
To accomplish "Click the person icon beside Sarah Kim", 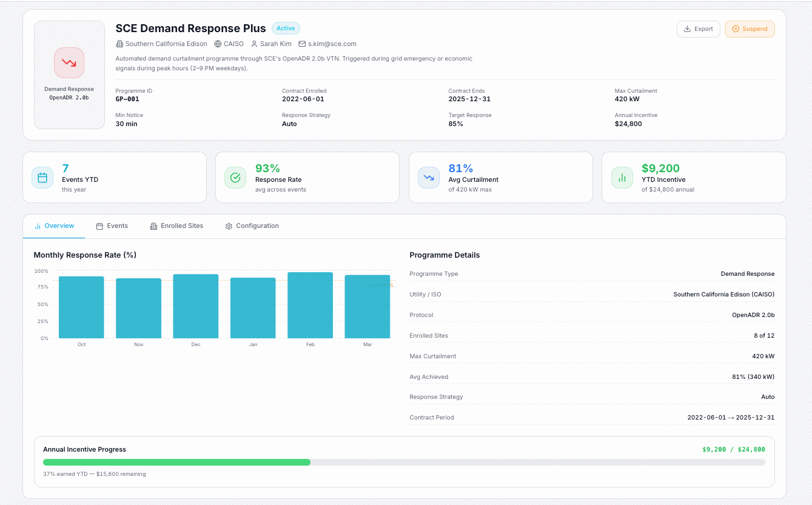I will pyautogui.click(x=254, y=44).
